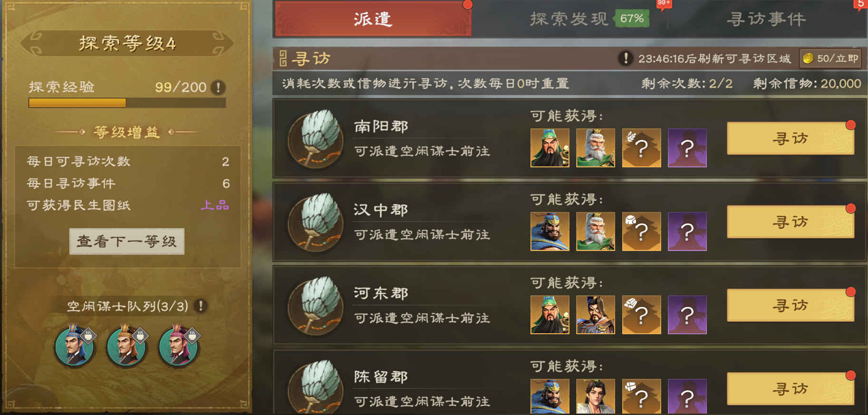Switch to the 派遣 tab

373,19
